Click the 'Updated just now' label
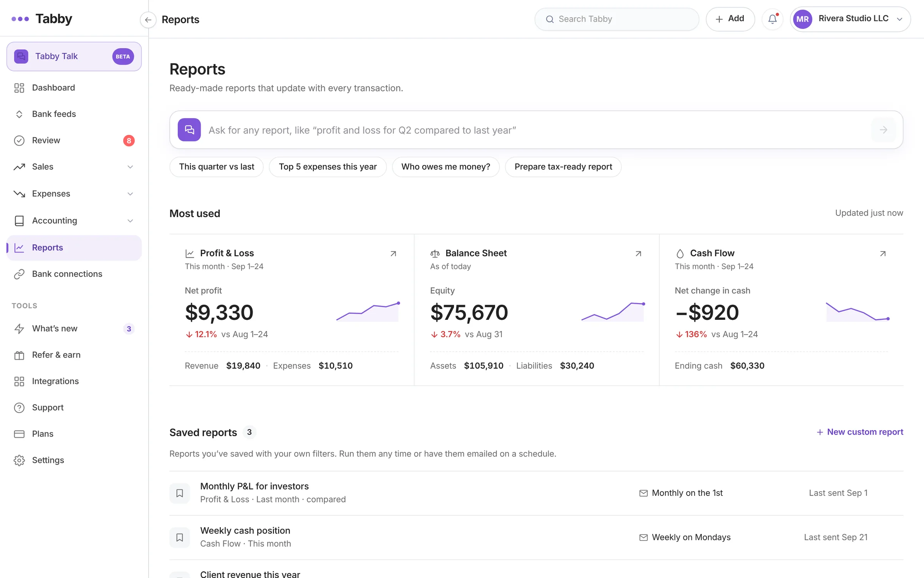This screenshot has height=578, width=924. pyautogui.click(x=869, y=213)
